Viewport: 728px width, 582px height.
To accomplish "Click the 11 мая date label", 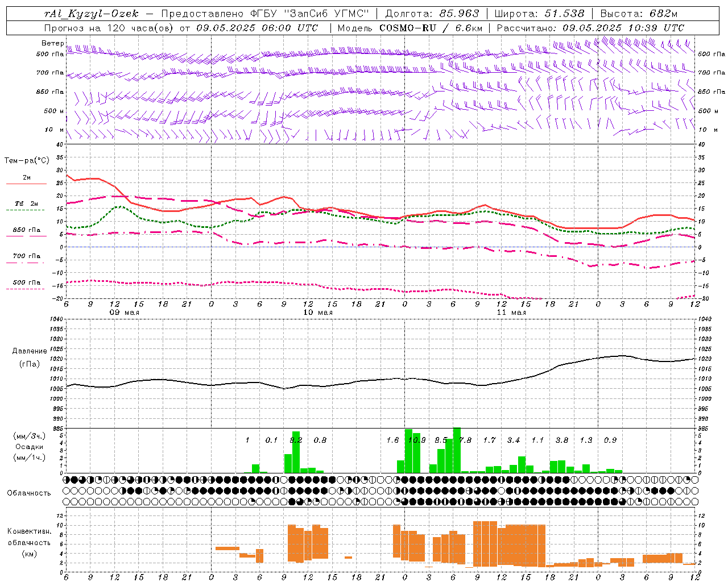I will tap(511, 313).
